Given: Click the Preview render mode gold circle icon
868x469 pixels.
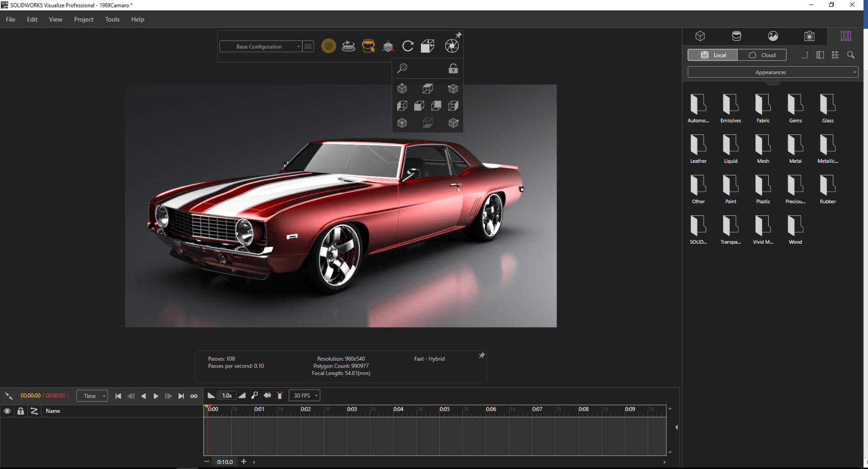Looking at the screenshot, I should 328,46.
